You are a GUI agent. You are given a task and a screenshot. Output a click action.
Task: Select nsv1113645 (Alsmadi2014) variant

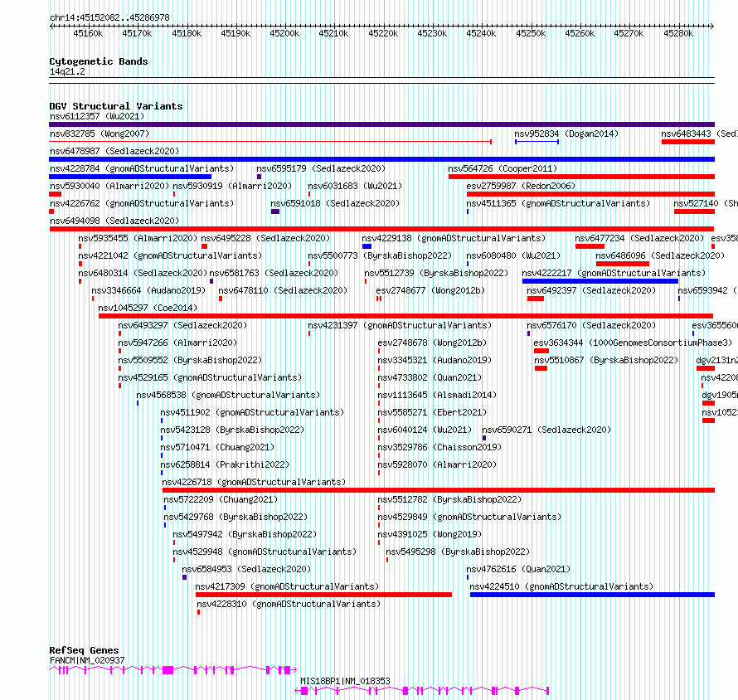437,395
